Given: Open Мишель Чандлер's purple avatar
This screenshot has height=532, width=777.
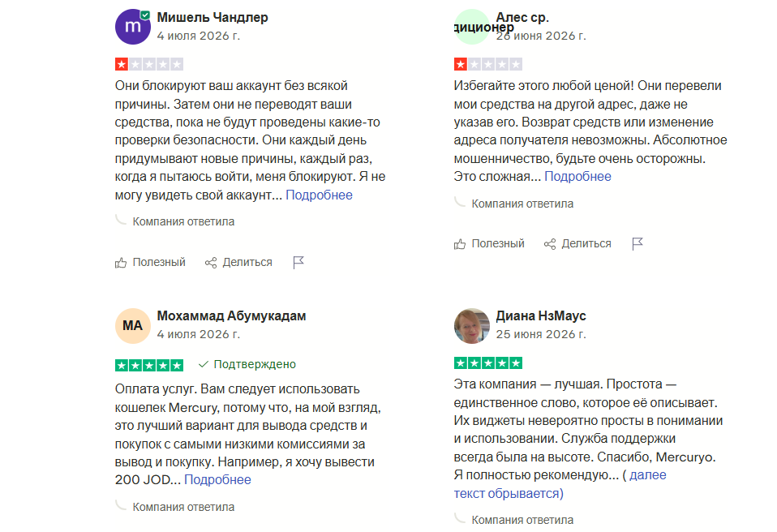Looking at the screenshot, I should pyautogui.click(x=133, y=27).
